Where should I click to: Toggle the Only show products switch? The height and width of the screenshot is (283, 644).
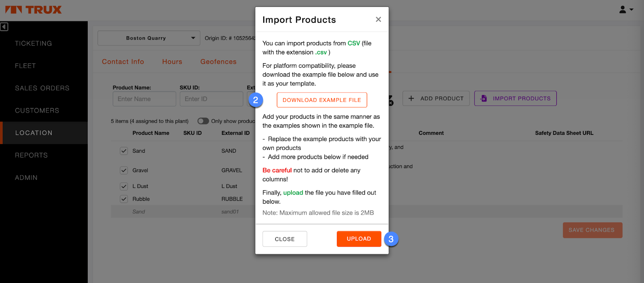pos(203,121)
